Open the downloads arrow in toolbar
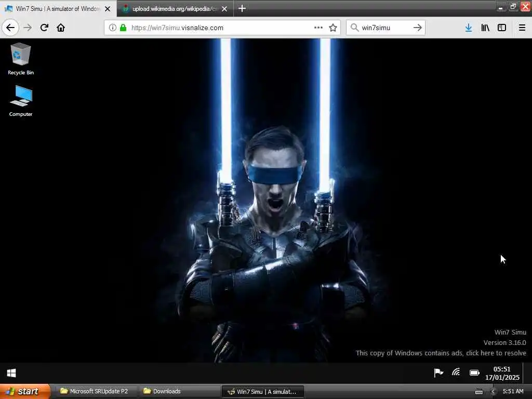The width and height of the screenshot is (532, 399). coord(469,28)
